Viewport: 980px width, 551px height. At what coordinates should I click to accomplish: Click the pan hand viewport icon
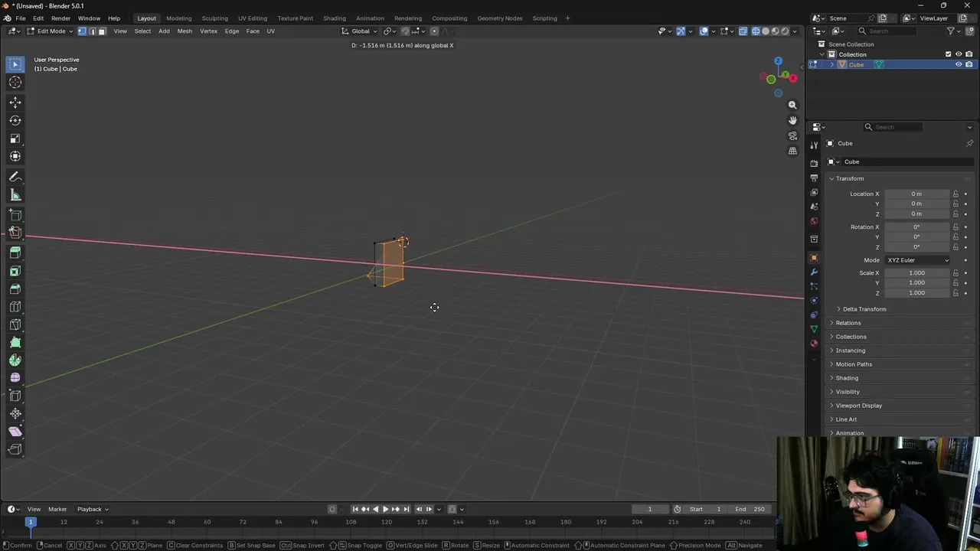[792, 120]
